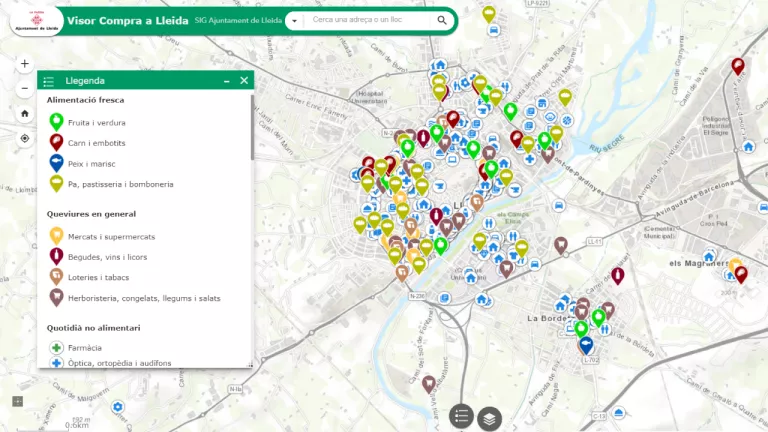Viewport: 768px width, 432px height.
Task: Select the brown marker near Camí Vell d'Albatàrrec
Action: (x=429, y=384)
